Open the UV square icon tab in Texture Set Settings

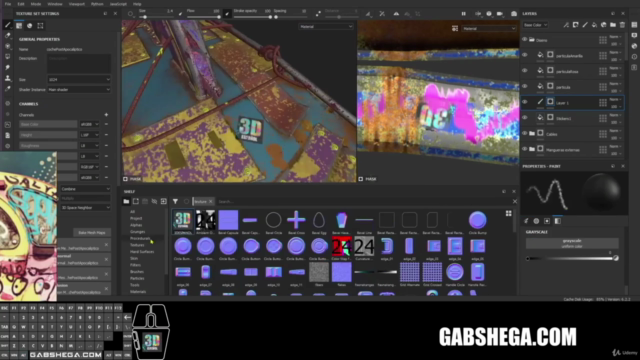(40, 26)
